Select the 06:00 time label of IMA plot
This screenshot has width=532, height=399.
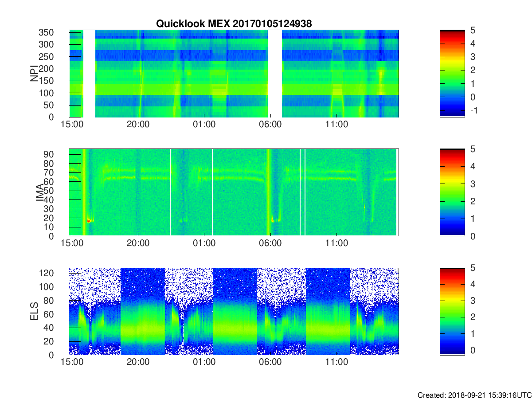tap(270, 243)
